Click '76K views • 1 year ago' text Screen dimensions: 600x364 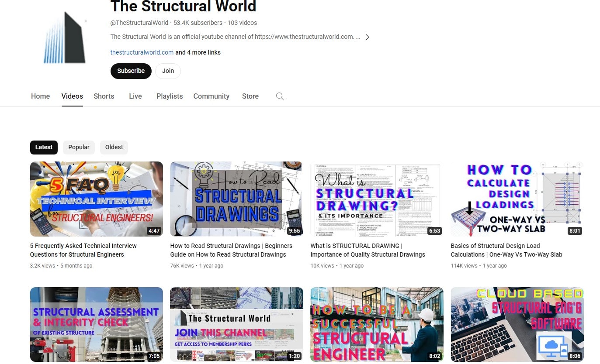coord(197,266)
